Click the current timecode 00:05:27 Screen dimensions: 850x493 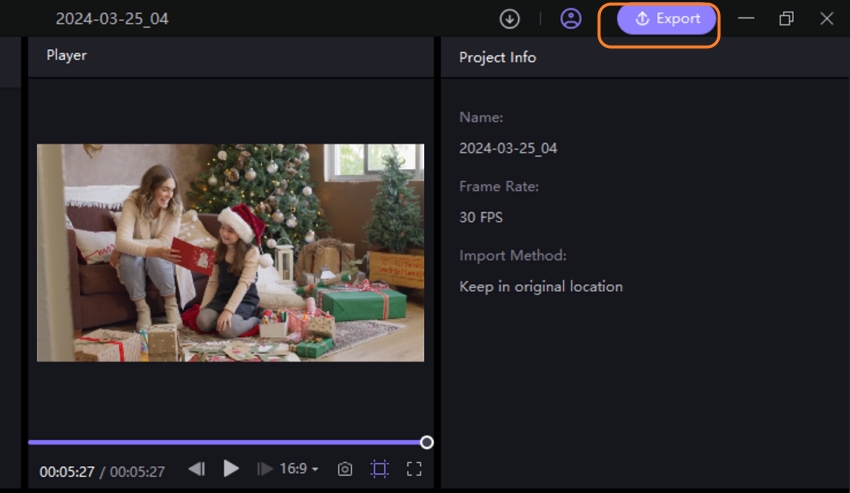pyautogui.click(x=67, y=472)
